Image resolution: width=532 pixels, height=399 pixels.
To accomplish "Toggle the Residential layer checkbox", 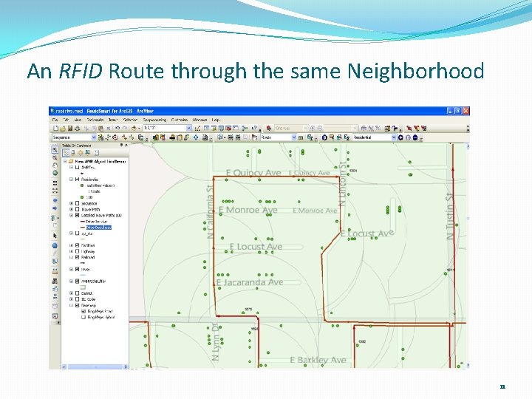I will coord(77,179).
